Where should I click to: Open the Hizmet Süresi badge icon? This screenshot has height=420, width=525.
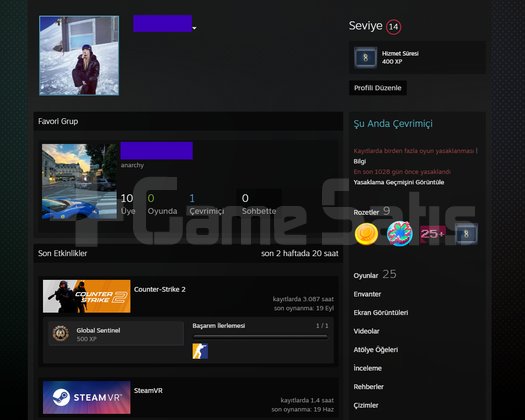[365, 58]
